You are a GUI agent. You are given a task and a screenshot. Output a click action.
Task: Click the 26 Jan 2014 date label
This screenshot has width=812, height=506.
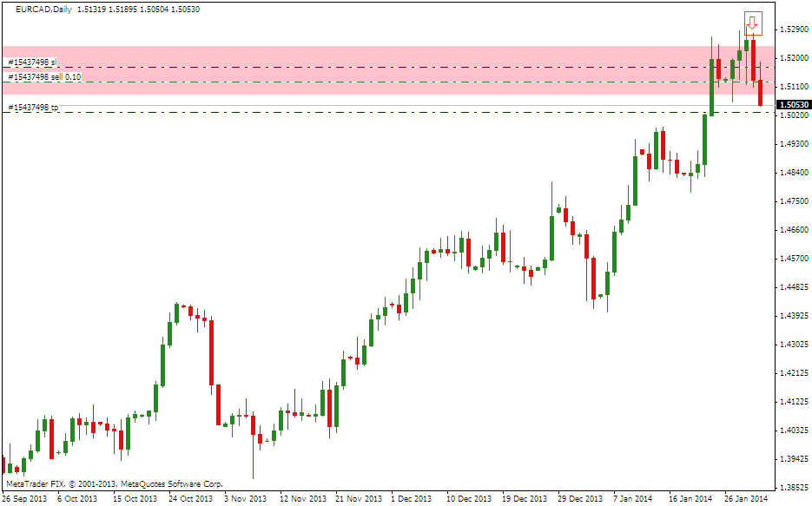pos(746,499)
